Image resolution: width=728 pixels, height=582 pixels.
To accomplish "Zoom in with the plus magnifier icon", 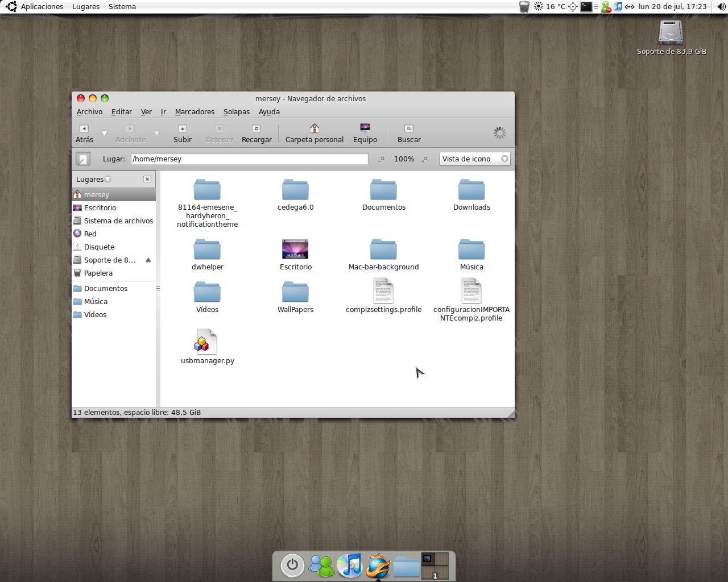I will [425, 159].
